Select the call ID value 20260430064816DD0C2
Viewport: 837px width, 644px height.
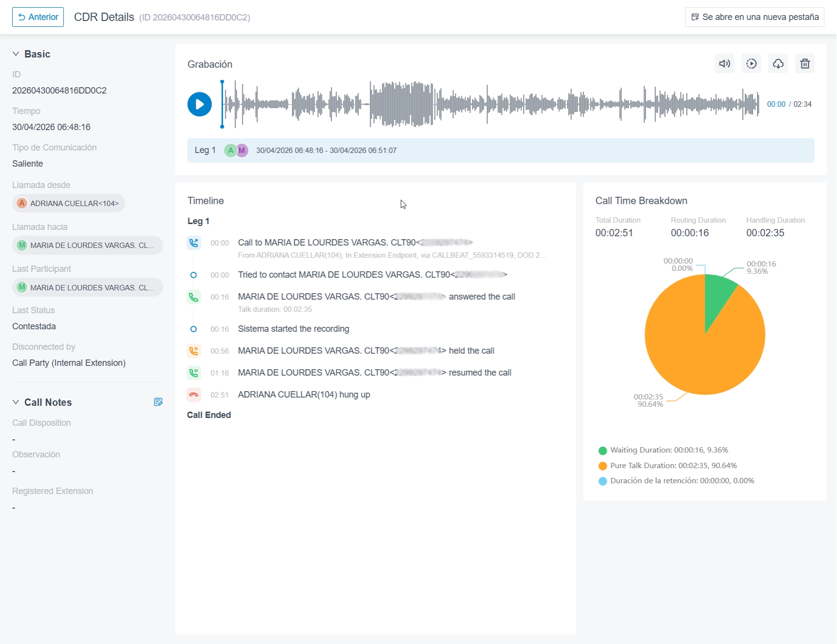click(59, 91)
